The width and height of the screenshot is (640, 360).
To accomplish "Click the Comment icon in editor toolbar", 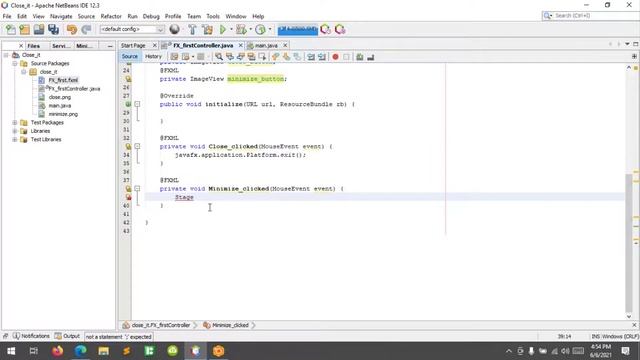I will [360, 57].
